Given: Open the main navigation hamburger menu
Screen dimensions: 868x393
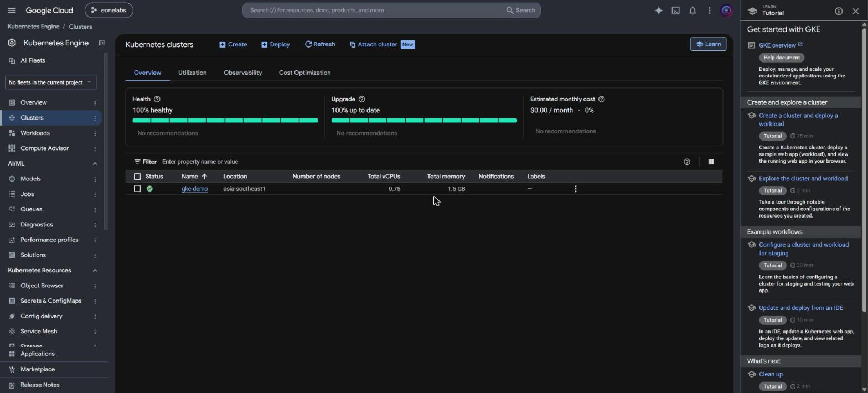Looking at the screenshot, I should (12, 11).
